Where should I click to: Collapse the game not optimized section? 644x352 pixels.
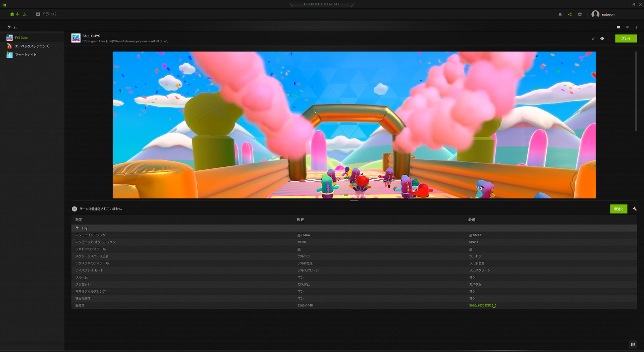point(74,209)
